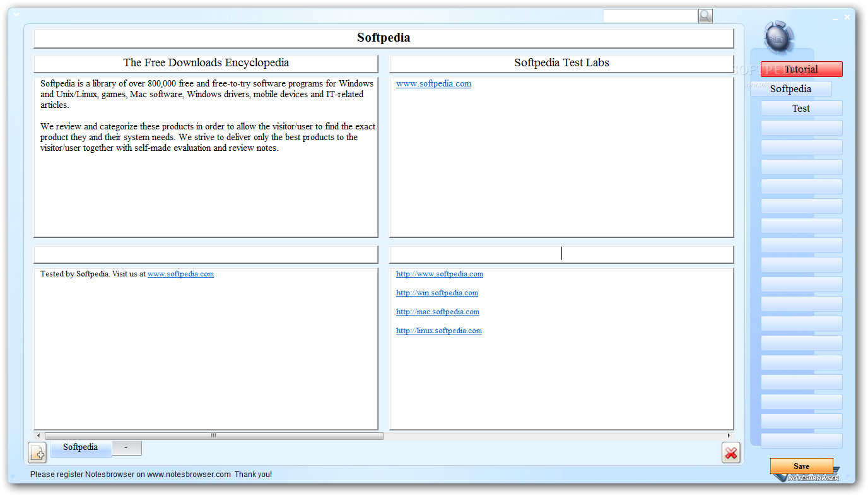Screen dimensions: 868x496
Task: Click the search input field
Action: [x=650, y=16]
